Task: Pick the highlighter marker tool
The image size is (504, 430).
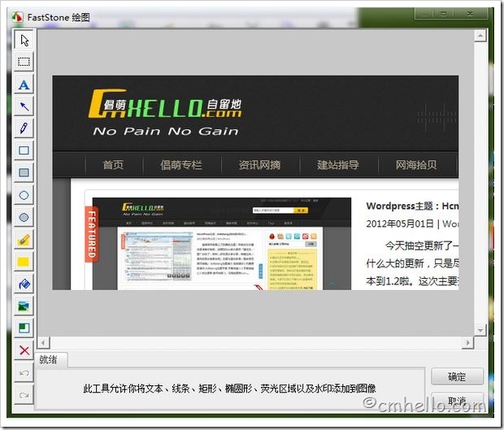Action: coord(24,240)
